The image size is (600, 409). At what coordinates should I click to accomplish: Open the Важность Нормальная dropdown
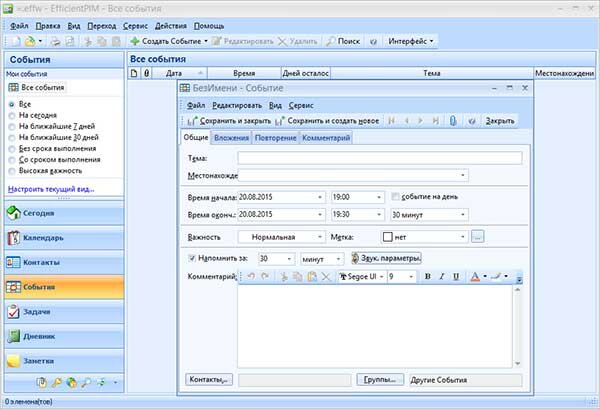click(320, 237)
